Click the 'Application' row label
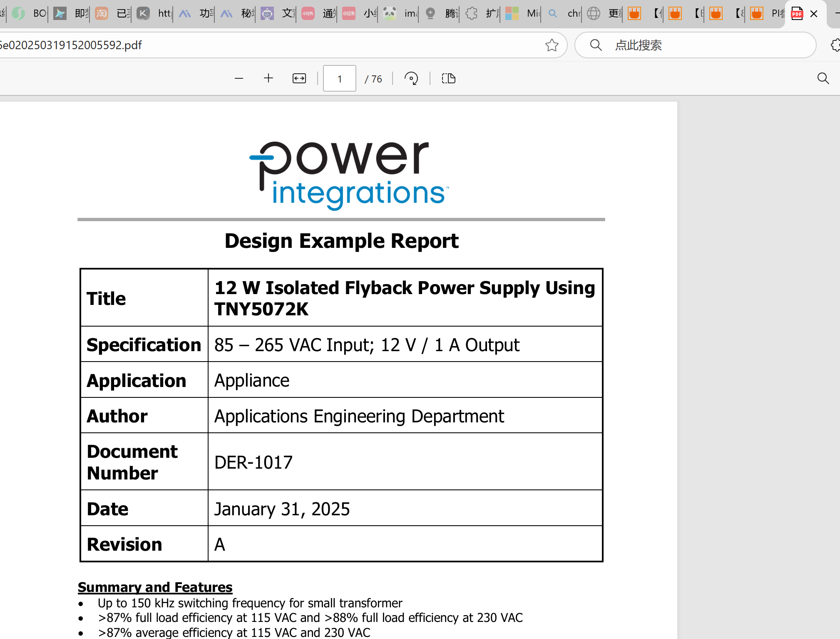Viewport: 840px width, 639px height. pos(136,381)
